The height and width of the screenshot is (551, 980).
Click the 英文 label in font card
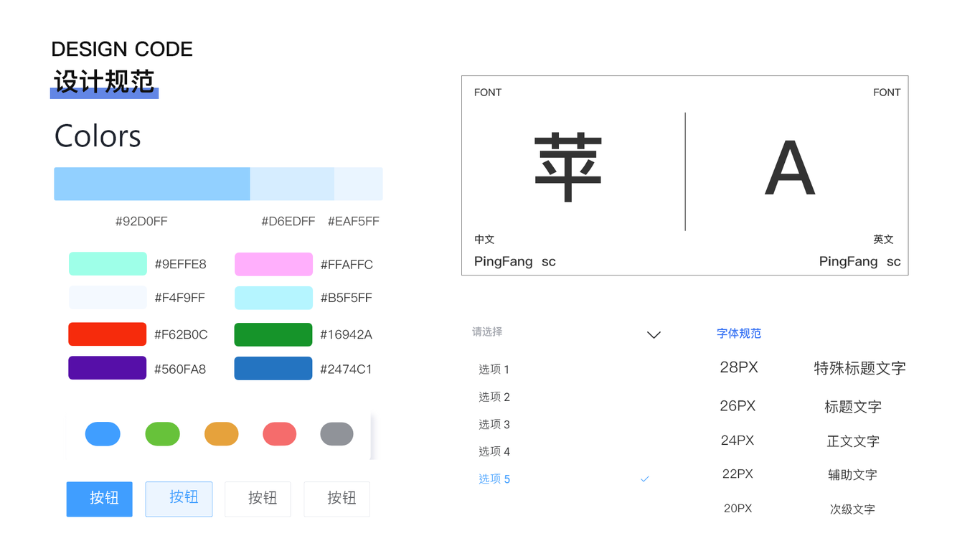(883, 240)
